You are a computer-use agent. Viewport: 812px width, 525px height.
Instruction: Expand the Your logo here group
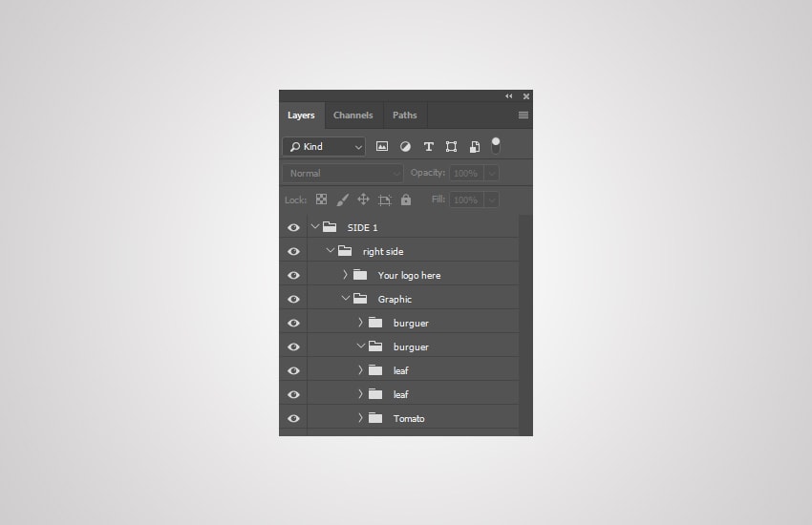click(346, 275)
